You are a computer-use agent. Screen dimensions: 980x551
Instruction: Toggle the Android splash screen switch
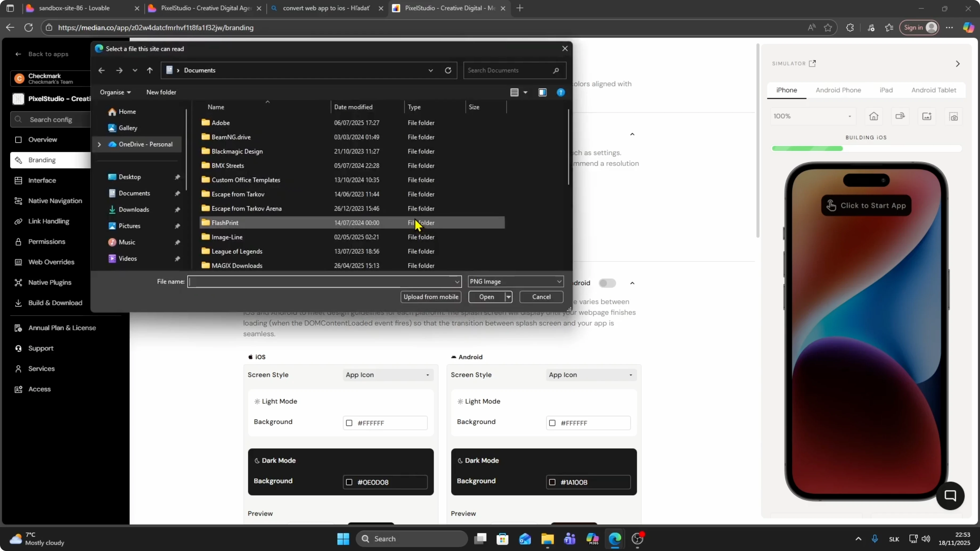pos(607,283)
